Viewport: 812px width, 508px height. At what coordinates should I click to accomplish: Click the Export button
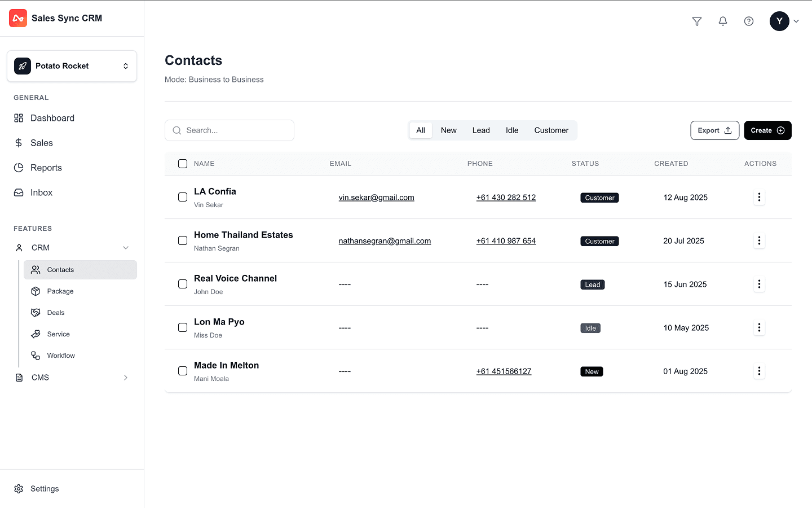pos(714,130)
